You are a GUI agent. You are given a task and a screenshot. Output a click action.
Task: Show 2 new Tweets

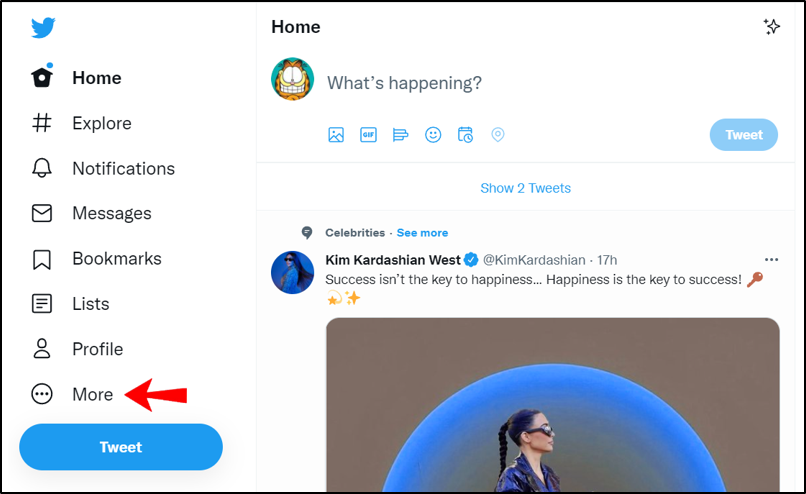pos(525,188)
